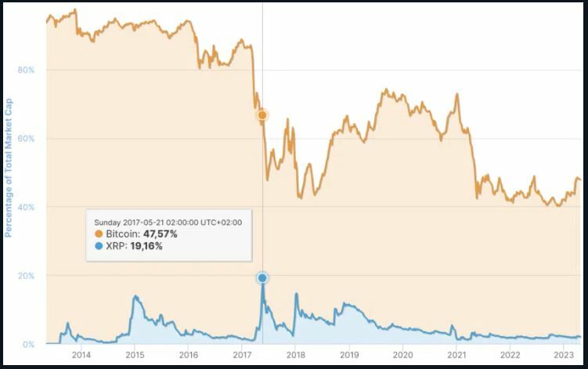The height and width of the screenshot is (369, 588).
Task: Click the orange Bitcoin marker on the chart line
Action: tap(262, 115)
